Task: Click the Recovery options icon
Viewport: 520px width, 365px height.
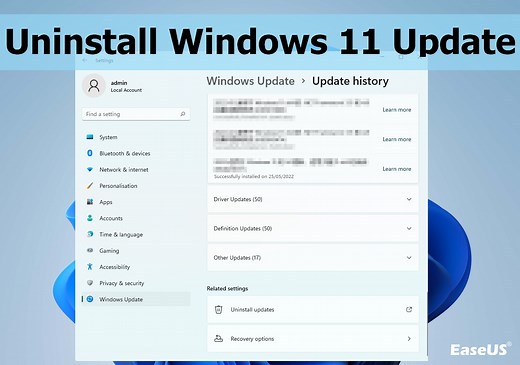Action: (218, 339)
